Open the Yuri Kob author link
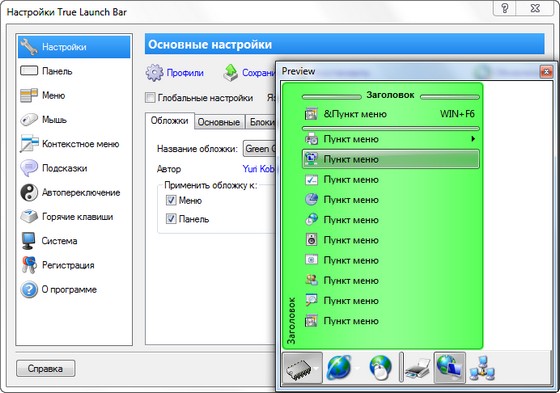The image size is (560, 393). (x=259, y=168)
